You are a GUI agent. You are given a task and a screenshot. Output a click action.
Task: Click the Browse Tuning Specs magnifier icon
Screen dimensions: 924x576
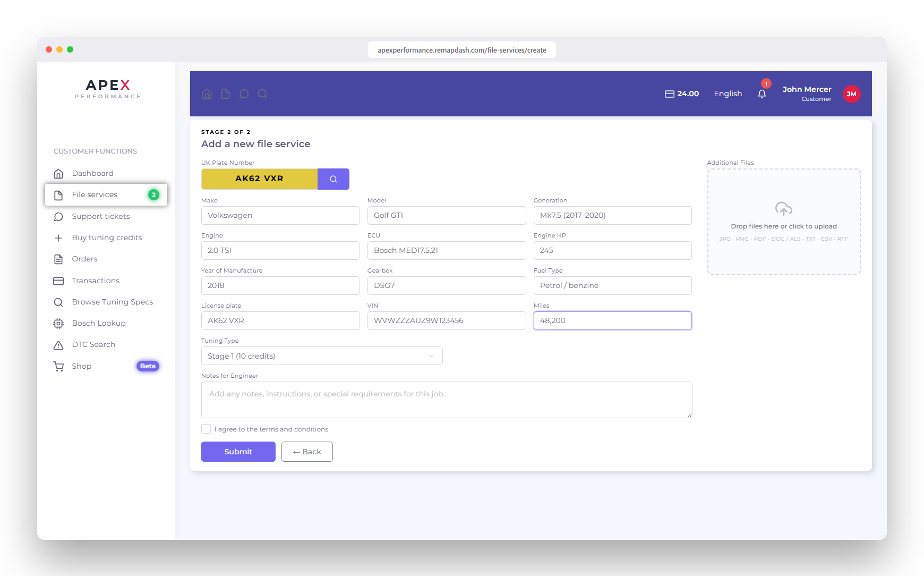tap(58, 302)
